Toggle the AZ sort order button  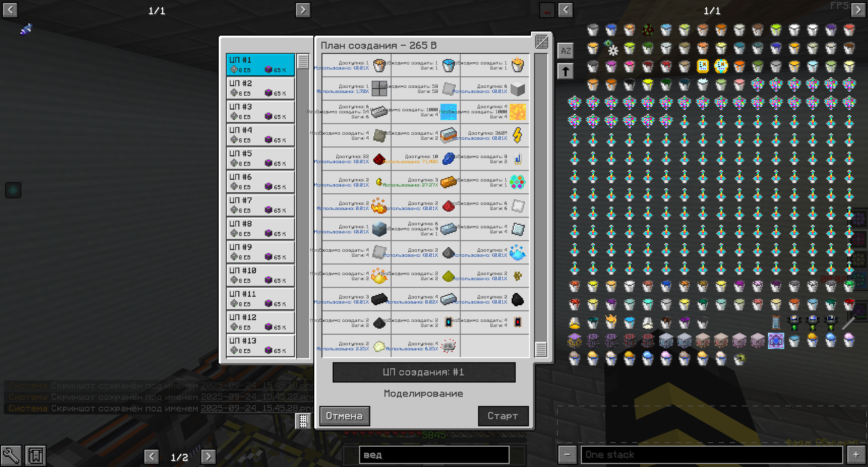pyautogui.click(x=566, y=51)
